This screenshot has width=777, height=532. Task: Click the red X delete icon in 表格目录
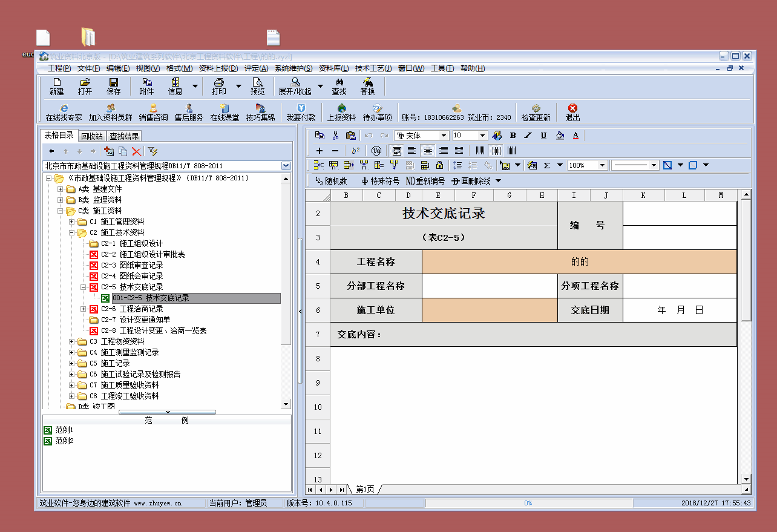coord(137,151)
